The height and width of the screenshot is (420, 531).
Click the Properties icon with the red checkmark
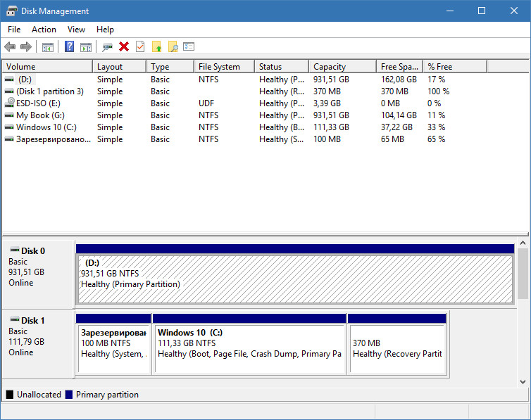click(140, 47)
